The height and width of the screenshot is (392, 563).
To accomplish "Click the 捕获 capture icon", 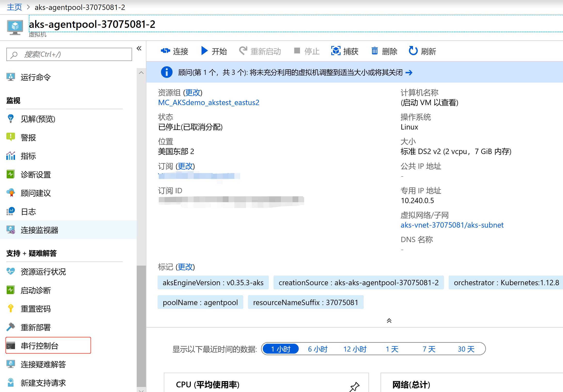I will point(336,51).
